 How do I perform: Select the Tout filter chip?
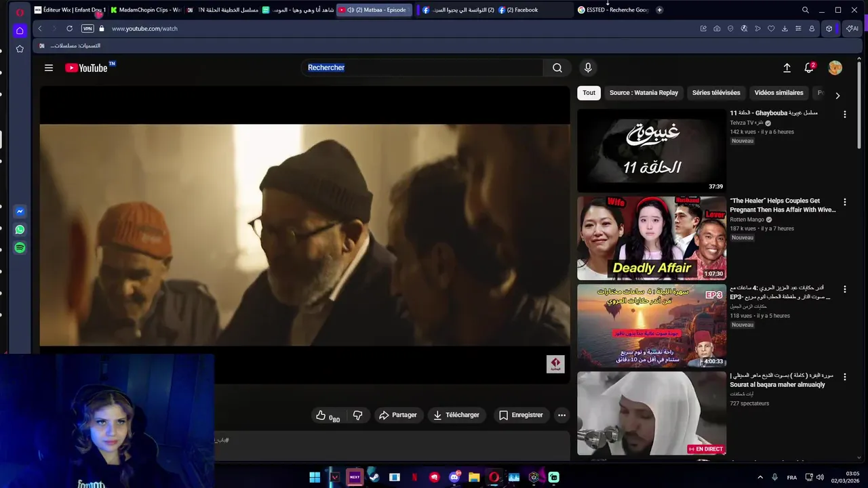589,93
